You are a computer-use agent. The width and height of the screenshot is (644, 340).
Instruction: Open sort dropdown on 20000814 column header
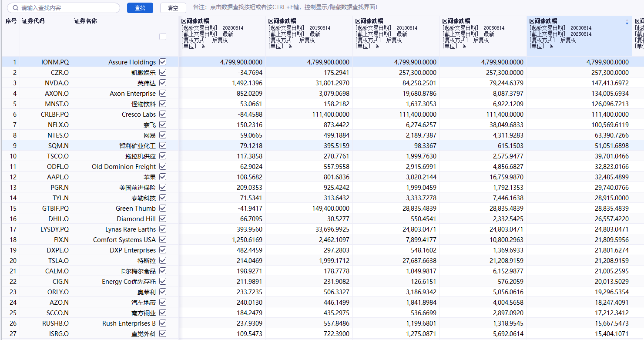tap(627, 22)
